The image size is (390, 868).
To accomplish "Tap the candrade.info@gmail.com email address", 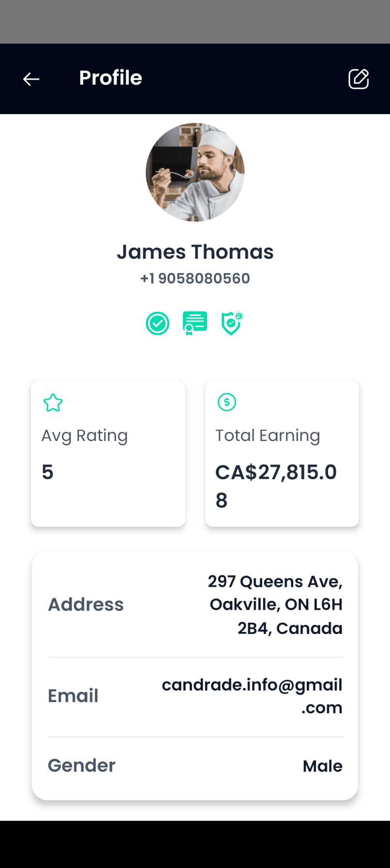I will (252, 696).
